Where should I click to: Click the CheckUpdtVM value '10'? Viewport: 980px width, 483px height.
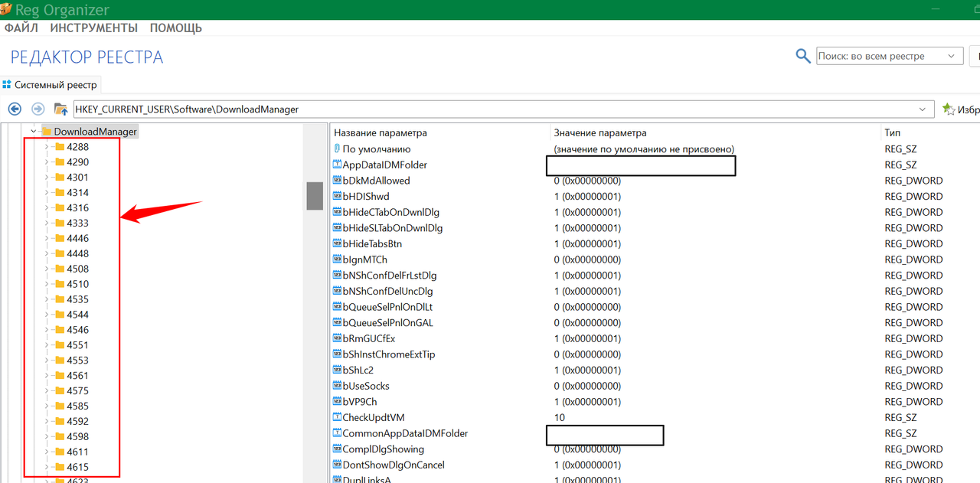[560, 417]
